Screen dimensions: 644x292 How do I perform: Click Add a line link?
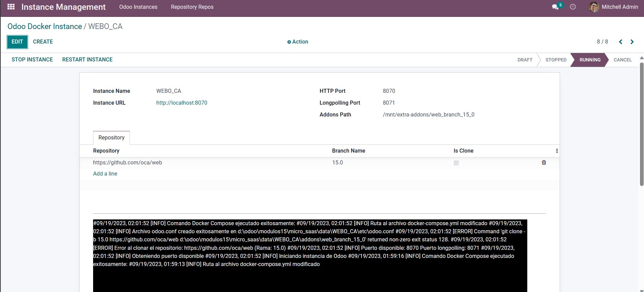click(x=105, y=174)
